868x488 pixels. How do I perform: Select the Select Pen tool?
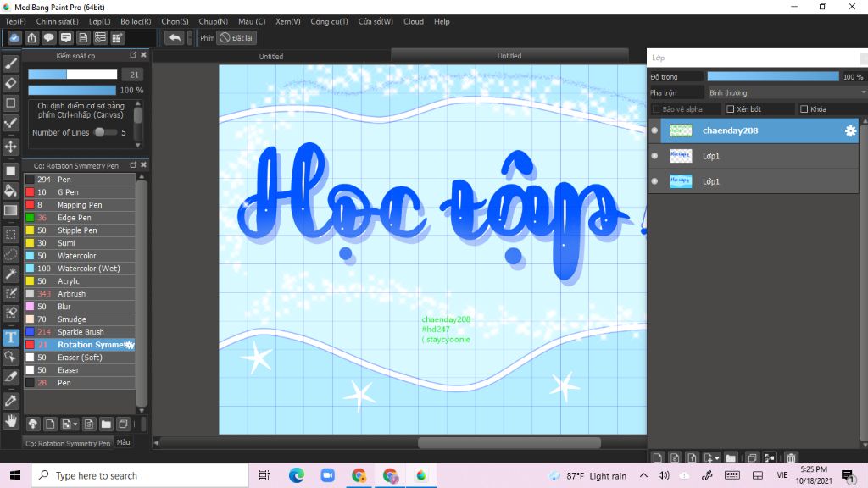(x=10, y=293)
